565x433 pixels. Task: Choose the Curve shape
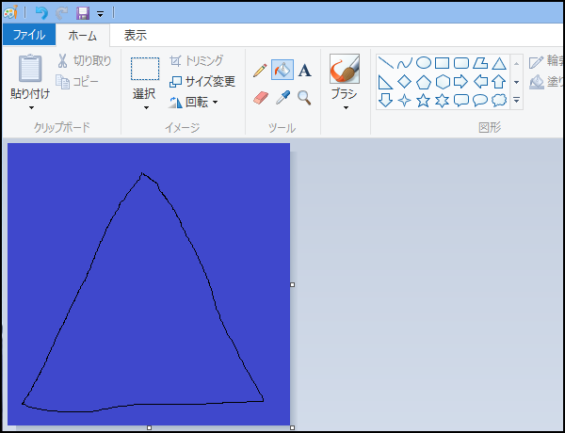pos(404,64)
